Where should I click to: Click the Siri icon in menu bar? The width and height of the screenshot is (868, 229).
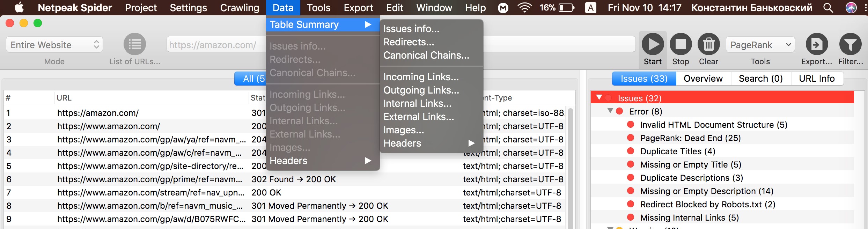(851, 8)
